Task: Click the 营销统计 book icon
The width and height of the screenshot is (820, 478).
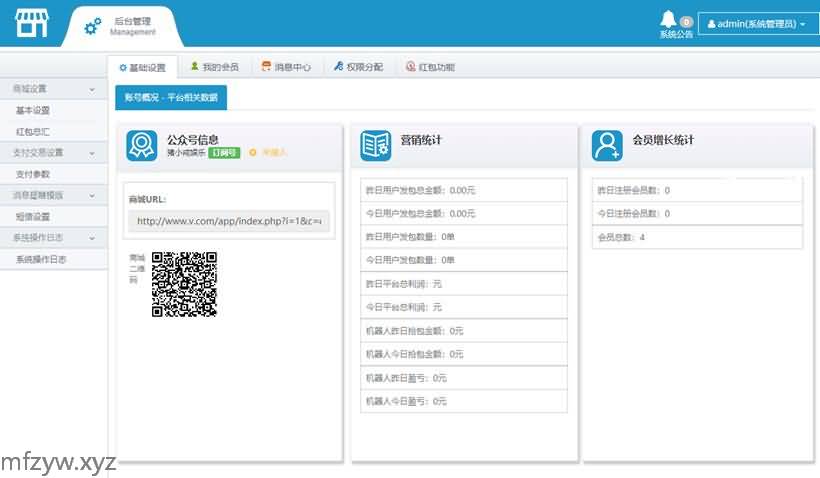Action: pos(375,146)
